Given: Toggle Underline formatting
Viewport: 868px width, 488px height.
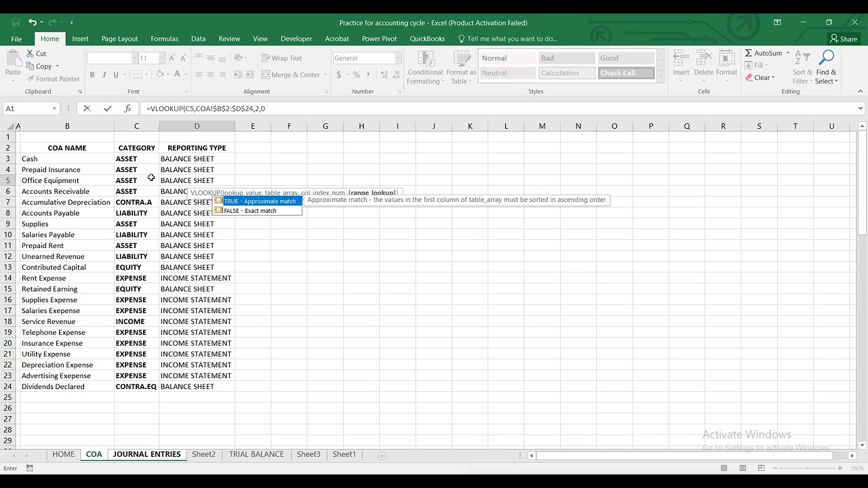Looking at the screenshot, I should [x=116, y=75].
